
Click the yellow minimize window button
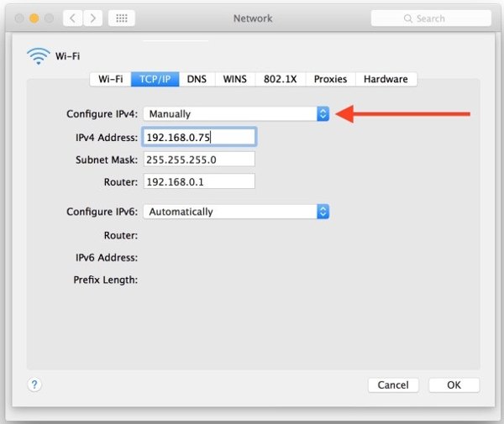pyautogui.click(x=34, y=18)
